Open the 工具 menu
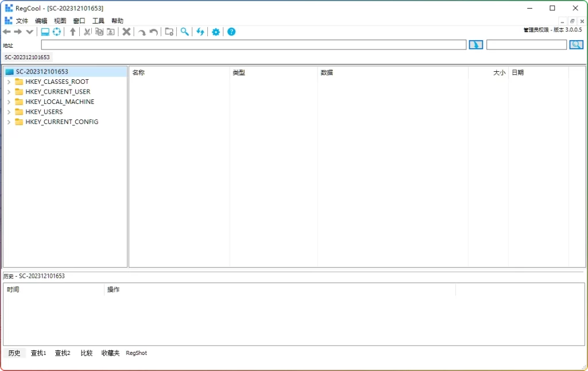 coord(98,20)
